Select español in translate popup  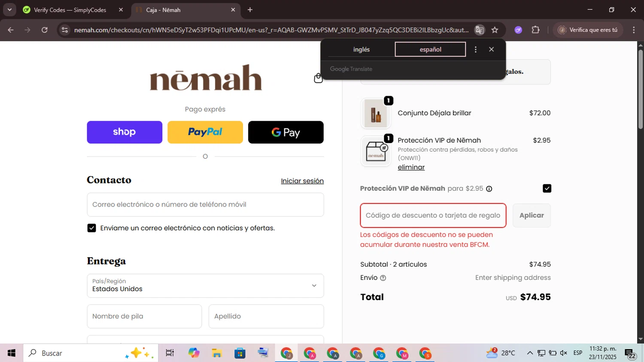pyautogui.click(x=430, y=49)
